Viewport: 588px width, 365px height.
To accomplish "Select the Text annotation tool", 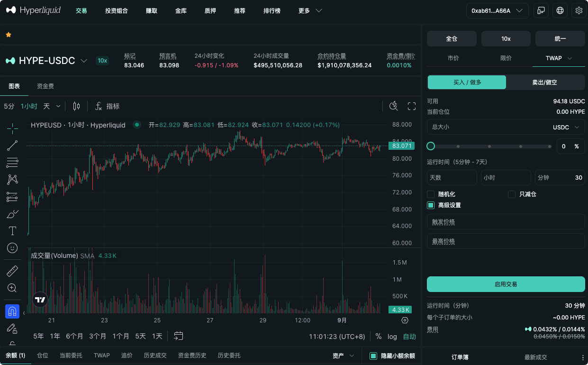I will point(12,231).
